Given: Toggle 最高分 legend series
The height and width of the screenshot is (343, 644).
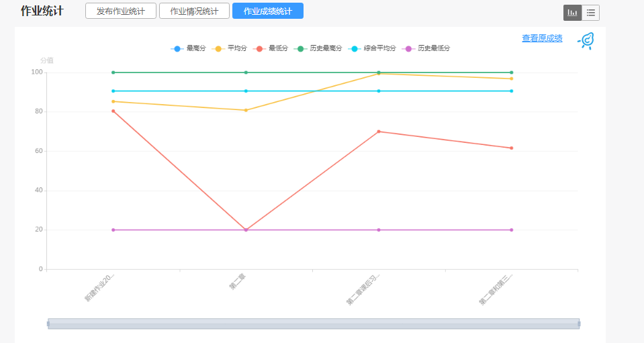Looking at the screenshot, I should coord(188,48).
